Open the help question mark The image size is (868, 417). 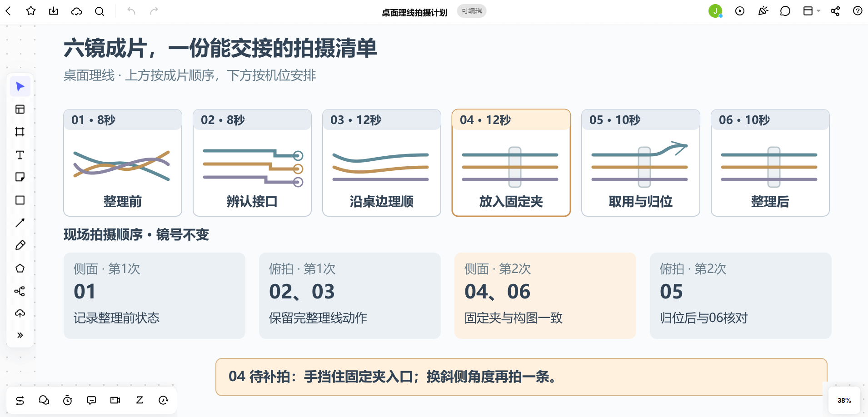pos(858,11)
